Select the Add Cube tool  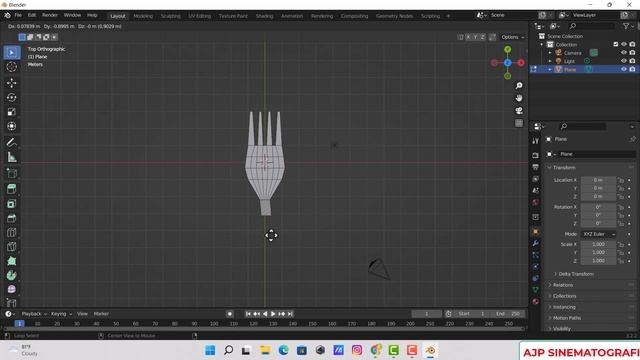[x=11, y=173]
